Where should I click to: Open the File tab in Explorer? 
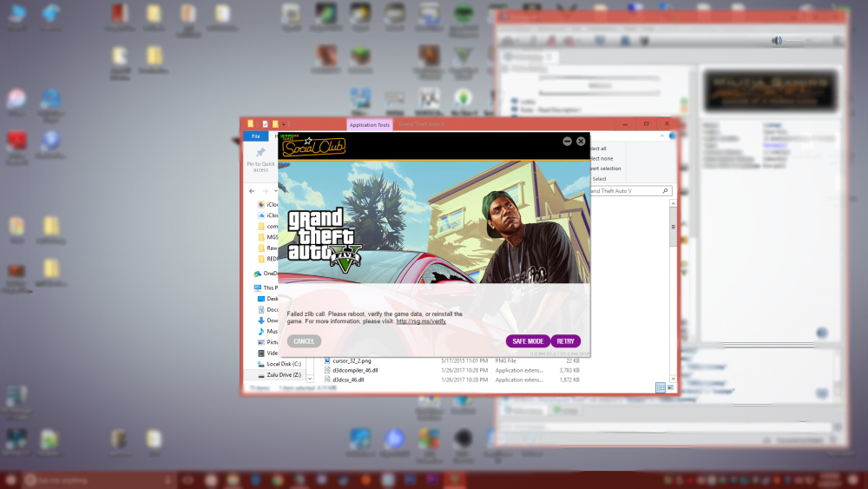point(255,136)
